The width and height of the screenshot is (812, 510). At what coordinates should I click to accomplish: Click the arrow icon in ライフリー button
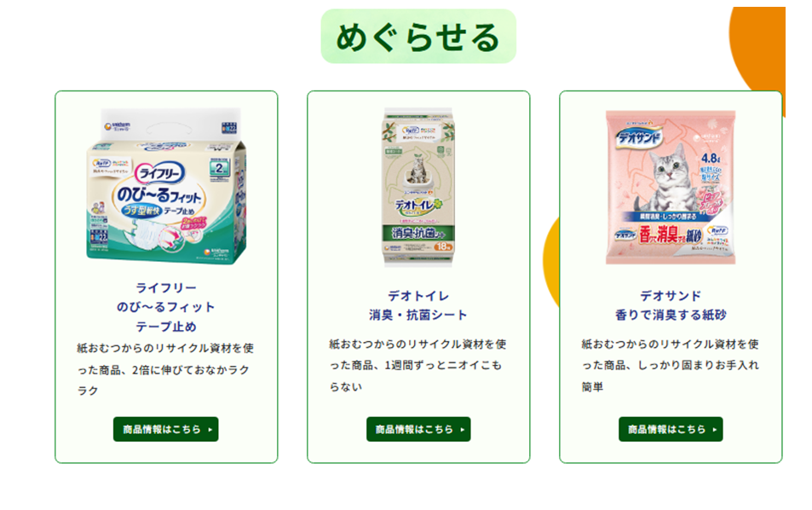[210, 430]
